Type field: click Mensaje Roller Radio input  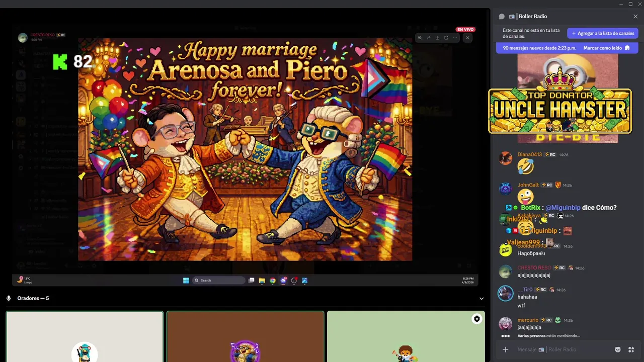tap(562, 349)
